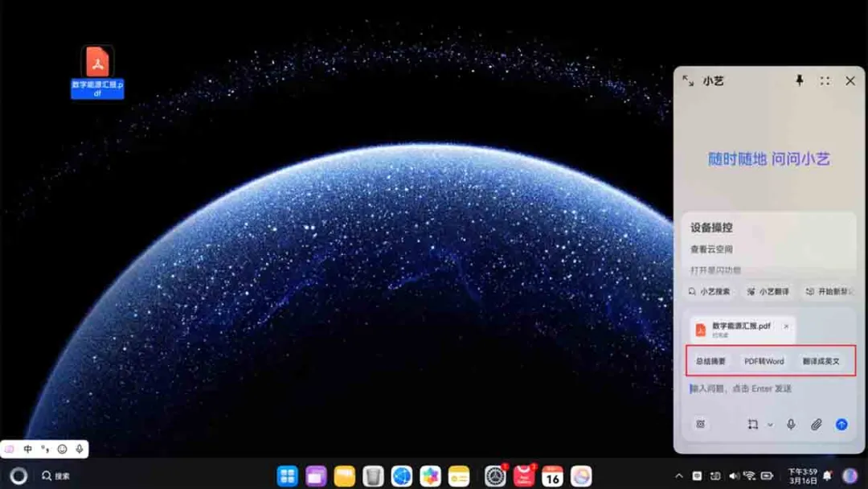The image size is (868, 489).
Task: Open the colorful gallery app in dock
Action: [430, 475]
